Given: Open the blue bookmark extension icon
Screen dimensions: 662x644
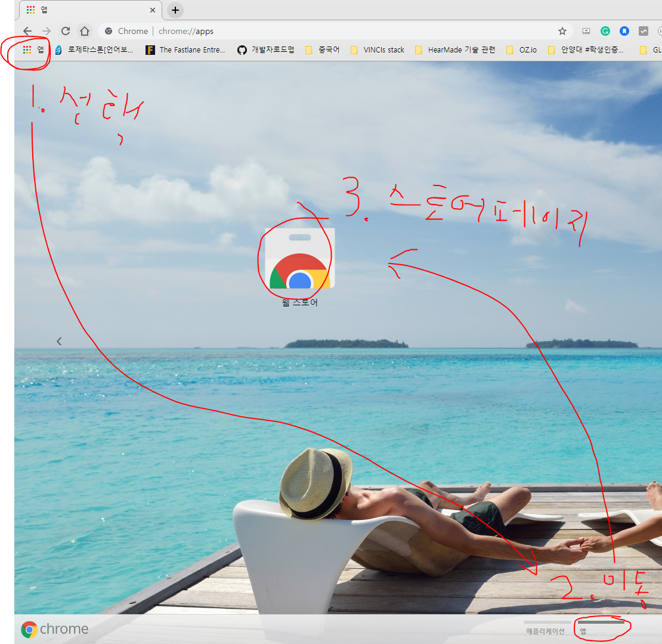Looking at the screenshot, I should click(624, 31).
